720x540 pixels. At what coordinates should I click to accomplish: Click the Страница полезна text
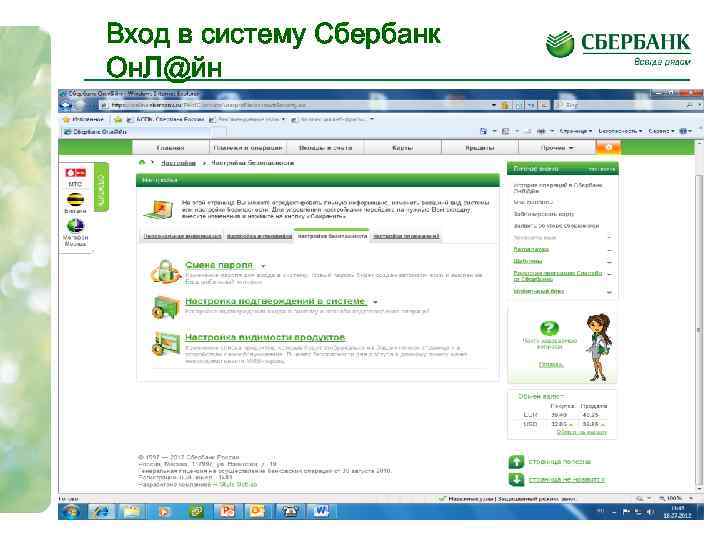pos(560,461)
